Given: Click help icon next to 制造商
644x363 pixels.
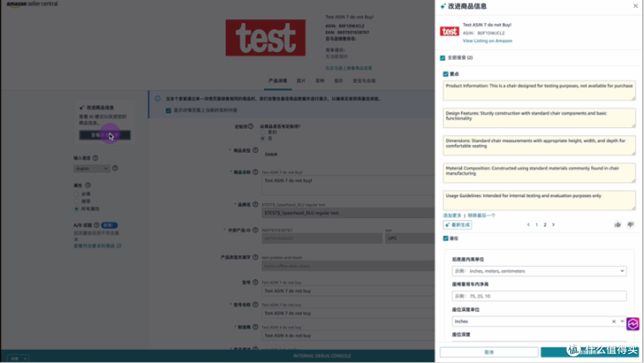Looking at the screenshot, I should (x=255, y=327).
